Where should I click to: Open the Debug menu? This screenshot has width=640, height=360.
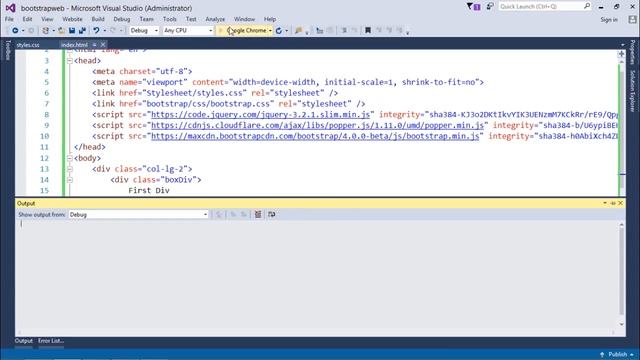(122, 19)
